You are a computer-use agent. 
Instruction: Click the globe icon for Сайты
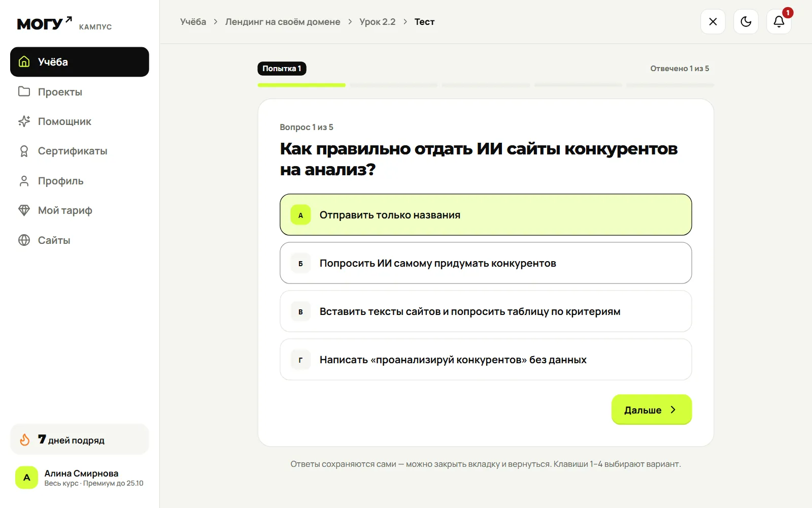[24, 240]
